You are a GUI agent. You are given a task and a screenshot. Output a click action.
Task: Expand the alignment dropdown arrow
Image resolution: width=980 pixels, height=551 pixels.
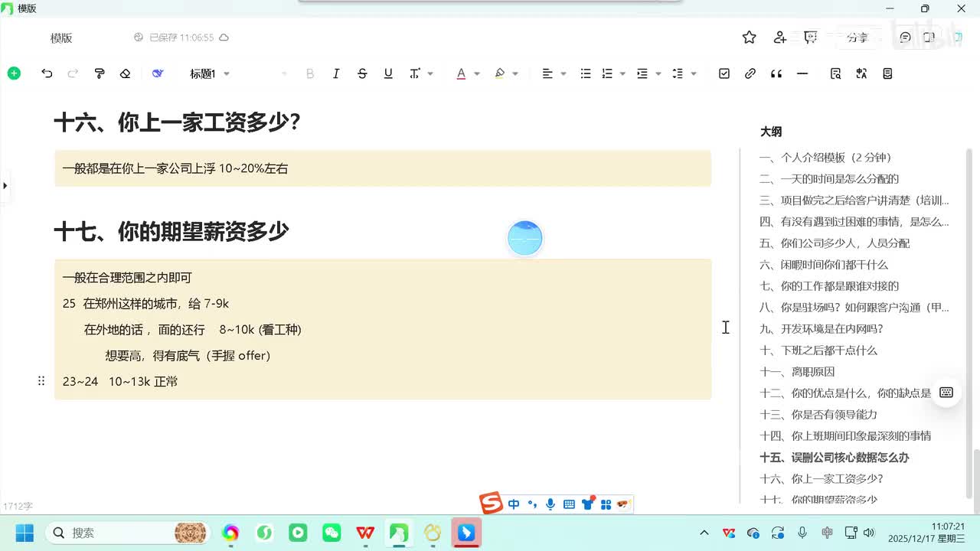pos(563,73)
